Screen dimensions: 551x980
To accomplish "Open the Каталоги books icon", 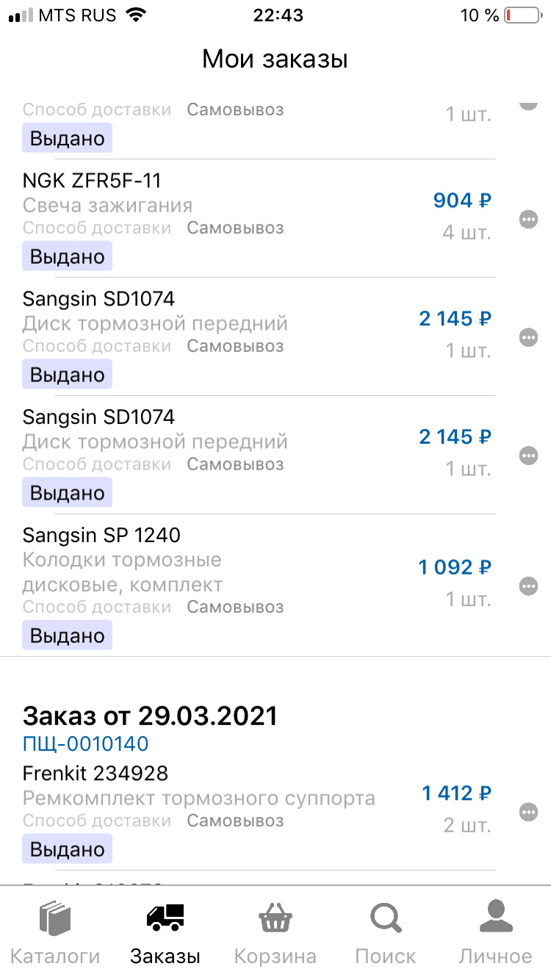I will pos(55,918).
